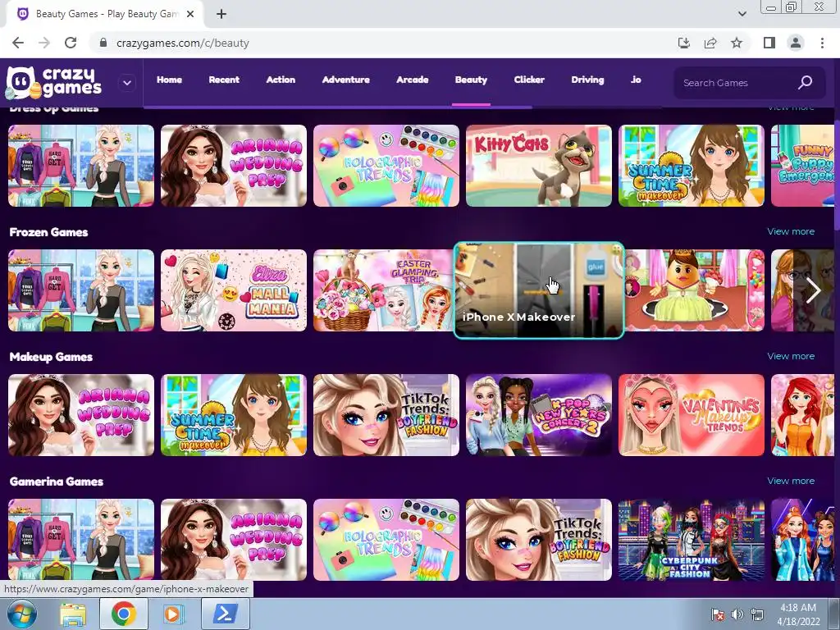Image resolution: width=840 pixels, height=630 pixels.
Task: Open Cyberpunk City Fashion game
Action: point(691,540)
